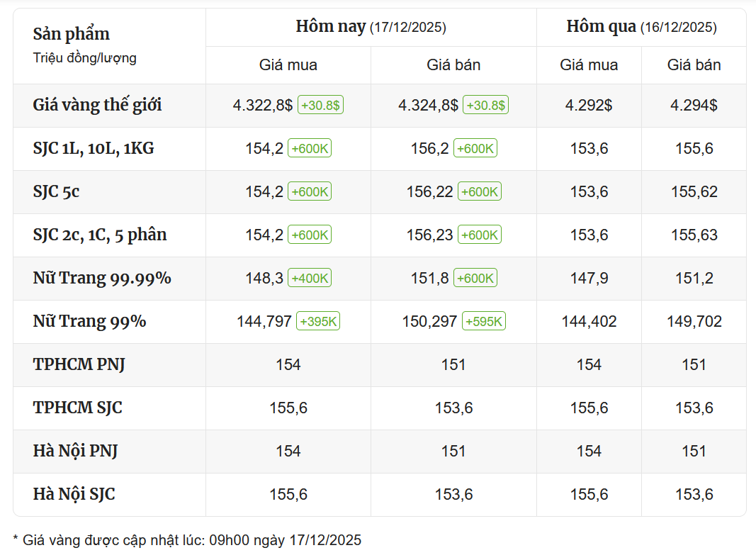This screenshot has width=756, height=560.
Task: Click the price update time note
Action: 187,541
